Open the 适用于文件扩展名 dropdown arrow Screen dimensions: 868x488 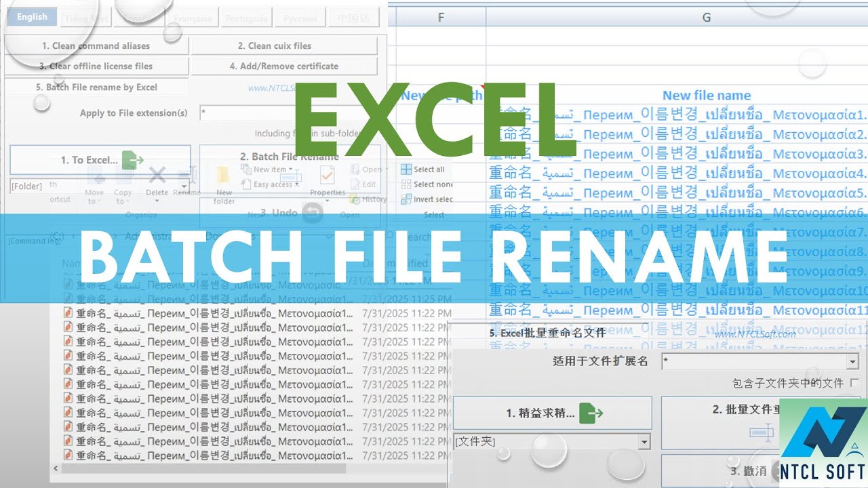click(852, 361)
